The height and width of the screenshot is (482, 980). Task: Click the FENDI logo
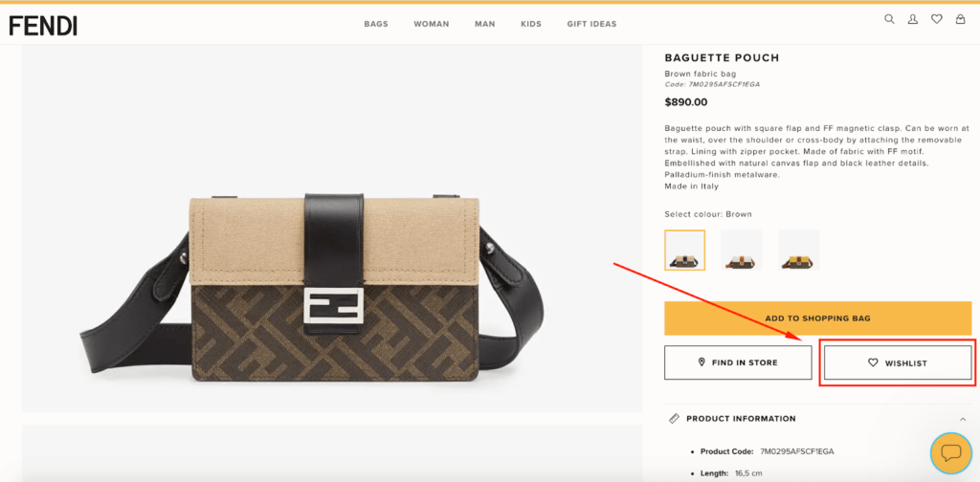(x=43, y=26)
